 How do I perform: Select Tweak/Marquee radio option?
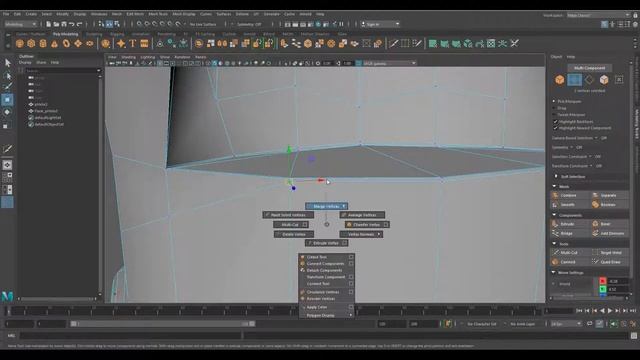[554, 115]
